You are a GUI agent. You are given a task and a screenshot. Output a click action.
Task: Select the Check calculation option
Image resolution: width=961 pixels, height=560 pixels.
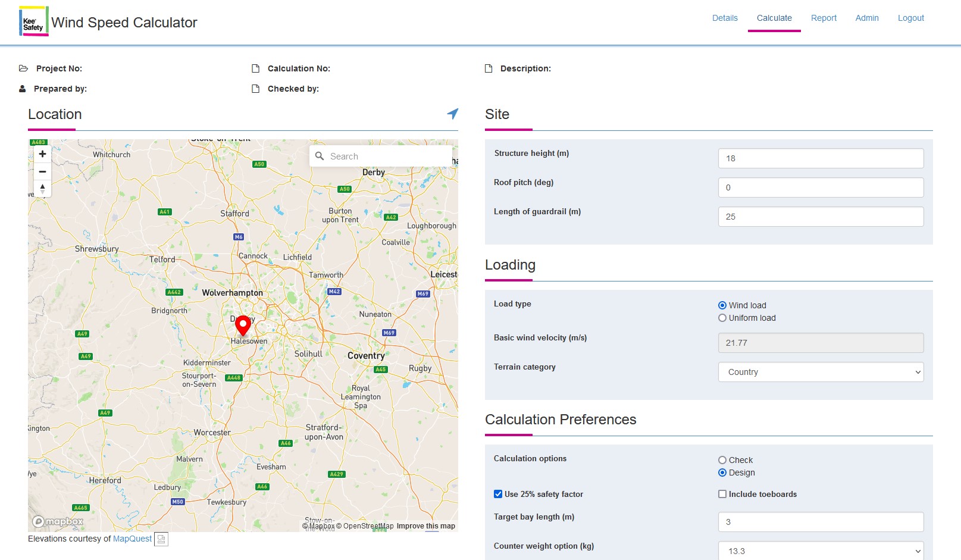722,460
